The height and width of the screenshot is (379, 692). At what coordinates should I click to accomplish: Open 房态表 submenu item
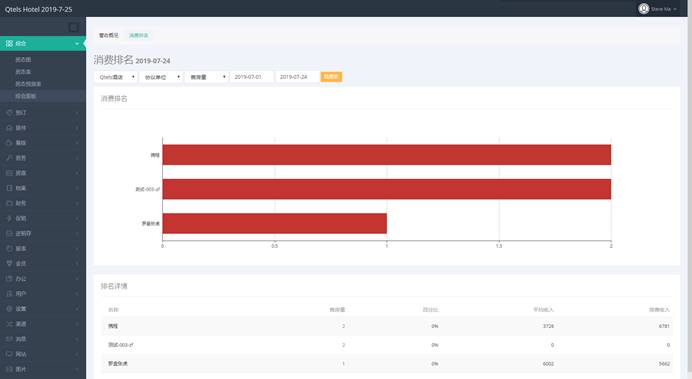click(x=23, y=71)
